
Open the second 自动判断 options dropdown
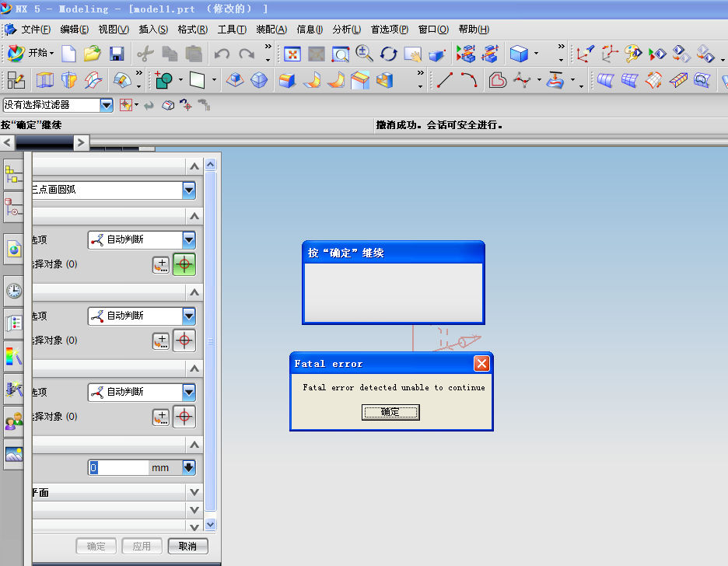(189, 316)
